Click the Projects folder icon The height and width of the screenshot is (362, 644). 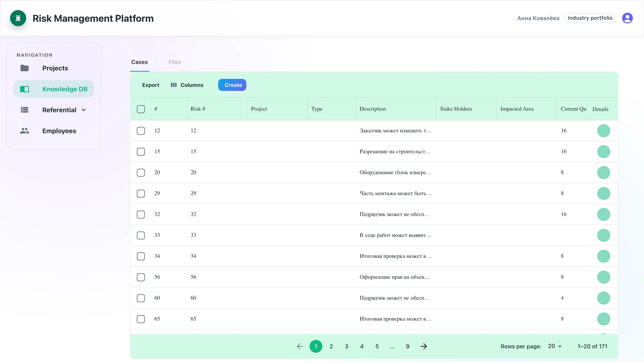(24, 68)
